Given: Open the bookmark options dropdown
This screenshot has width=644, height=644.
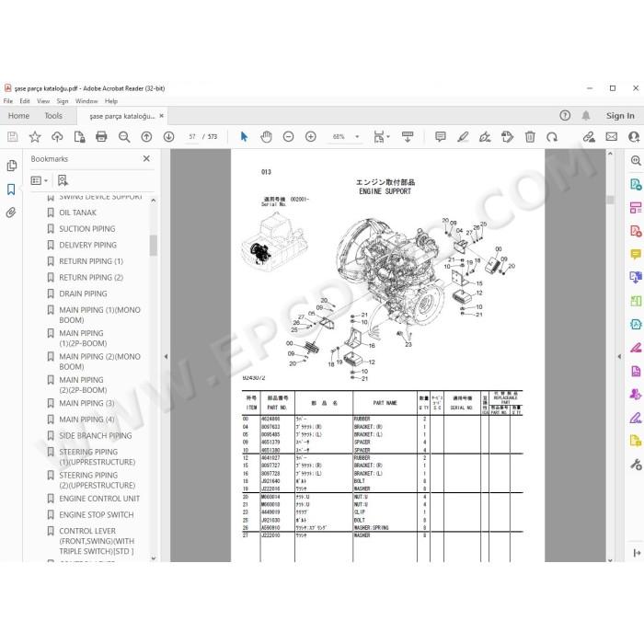Looking at the screenshot, I should point(40,180).
